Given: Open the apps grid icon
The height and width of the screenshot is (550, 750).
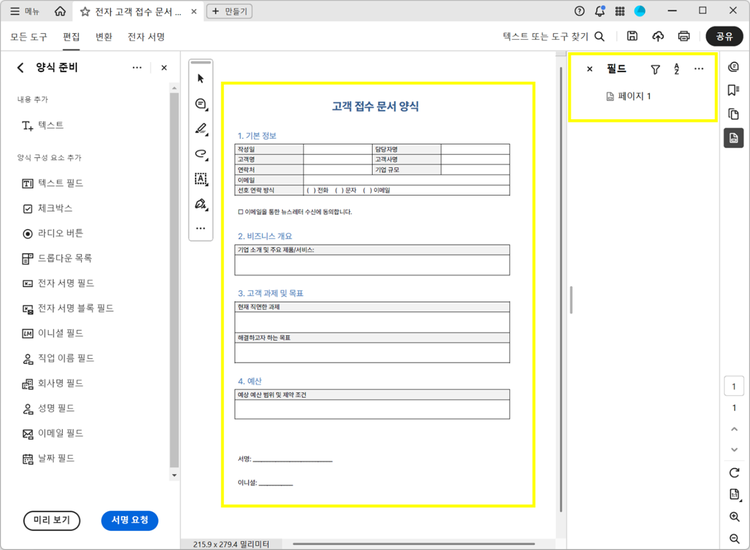Looking at the screenshot, I should coord(620,11).
